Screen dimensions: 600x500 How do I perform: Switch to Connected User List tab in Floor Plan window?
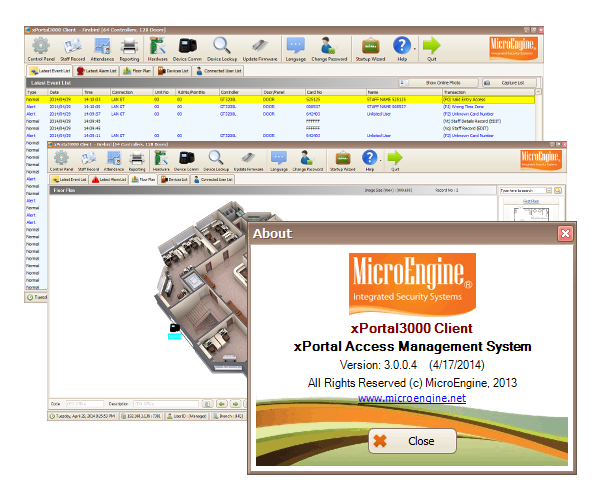point(213,179)
